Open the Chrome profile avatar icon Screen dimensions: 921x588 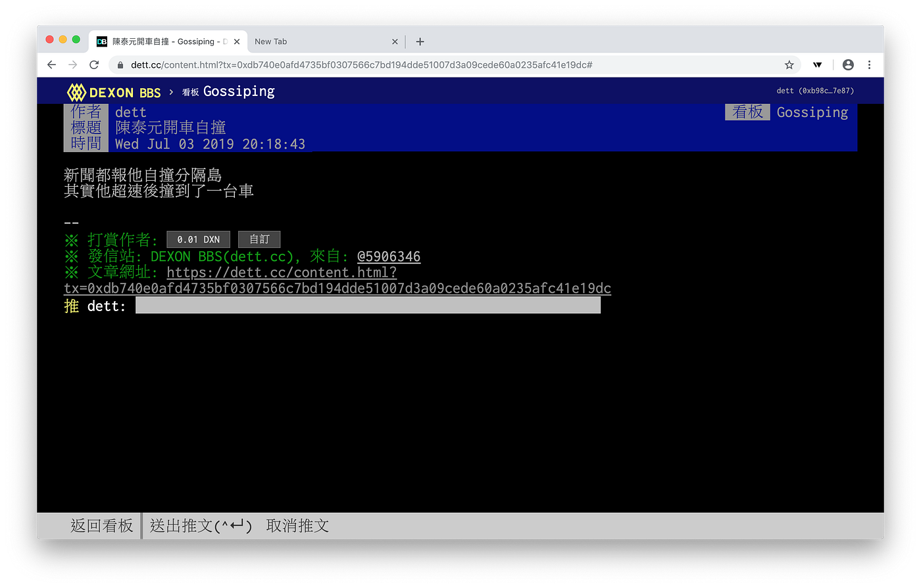pos(848,64)
